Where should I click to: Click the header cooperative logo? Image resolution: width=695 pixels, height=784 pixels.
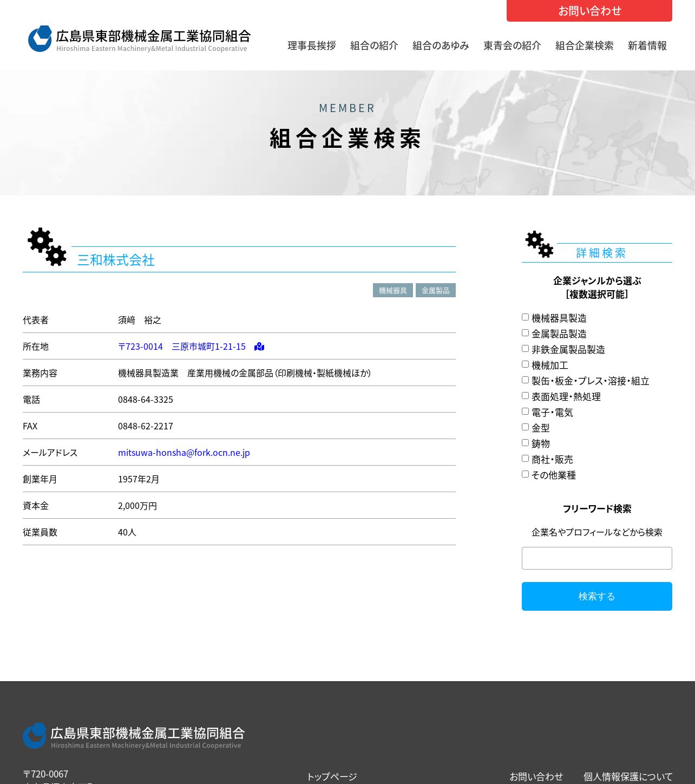pos(140,39)
